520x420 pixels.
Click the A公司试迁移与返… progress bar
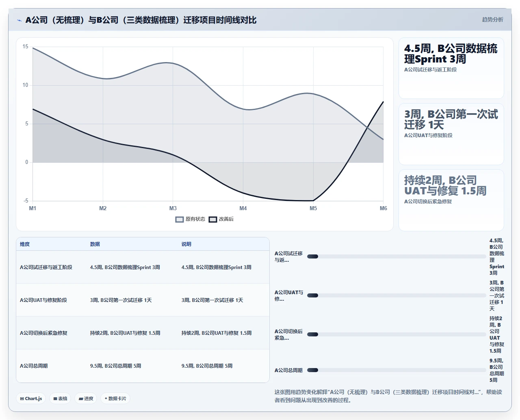[x=396, y=256]
